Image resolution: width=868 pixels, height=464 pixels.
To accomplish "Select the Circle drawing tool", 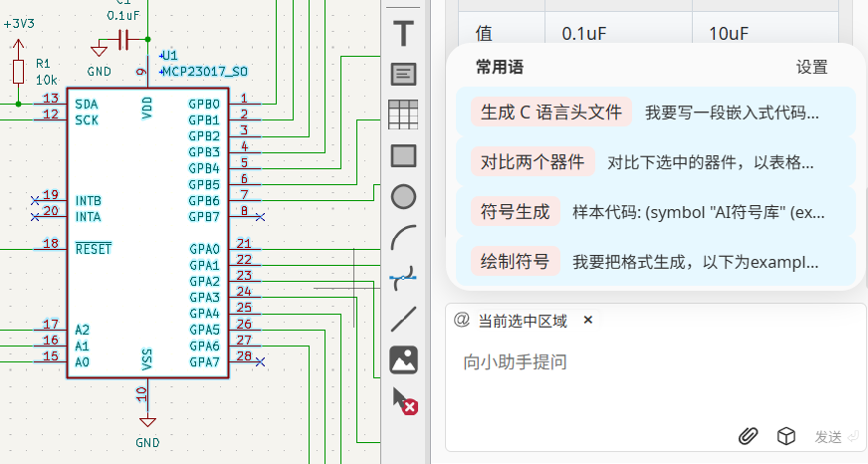I will (403, 196).
